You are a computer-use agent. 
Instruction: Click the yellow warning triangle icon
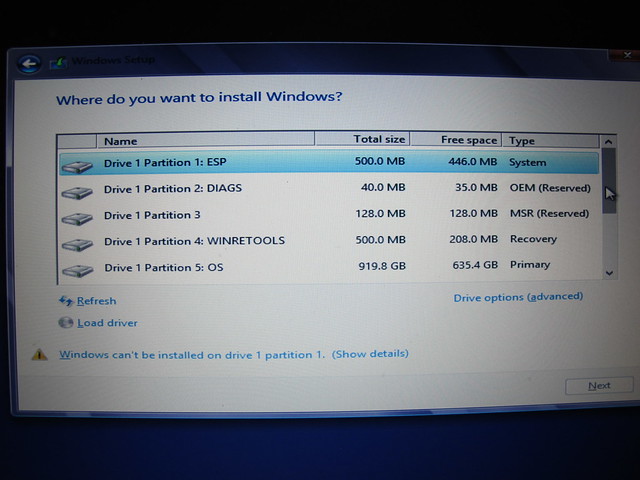coord(40,354)
